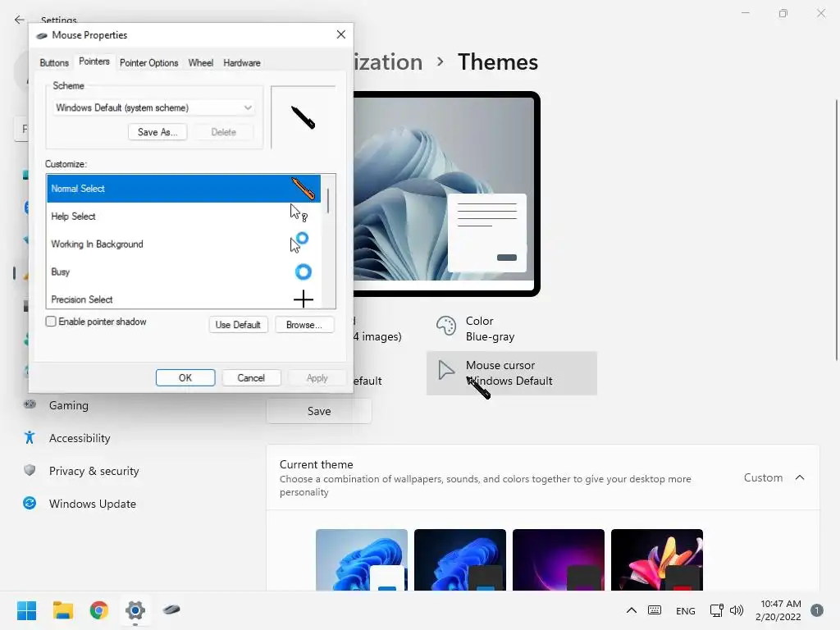Select the Pointers tab

pos(94,62)
